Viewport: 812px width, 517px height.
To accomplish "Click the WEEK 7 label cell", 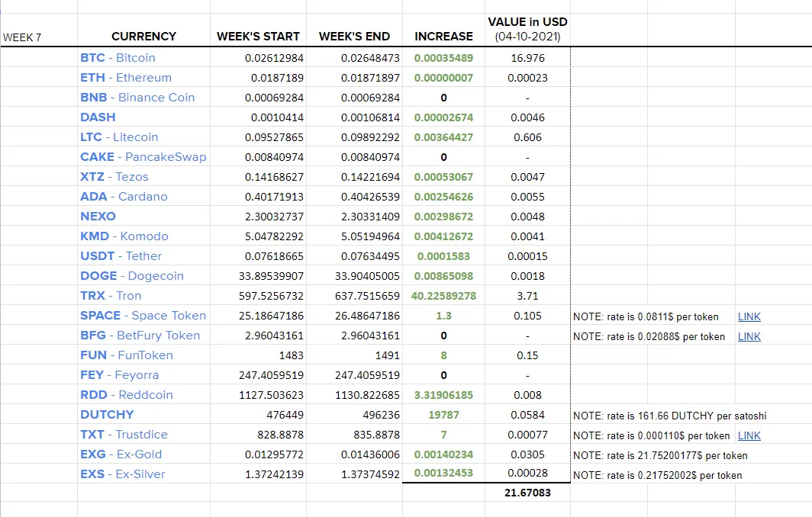I will [x=39, y=30].
